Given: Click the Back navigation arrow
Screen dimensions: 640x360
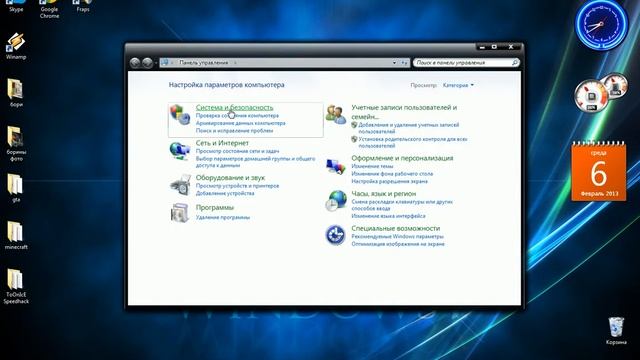Looking at the screenshot, I should pos(135,63).
